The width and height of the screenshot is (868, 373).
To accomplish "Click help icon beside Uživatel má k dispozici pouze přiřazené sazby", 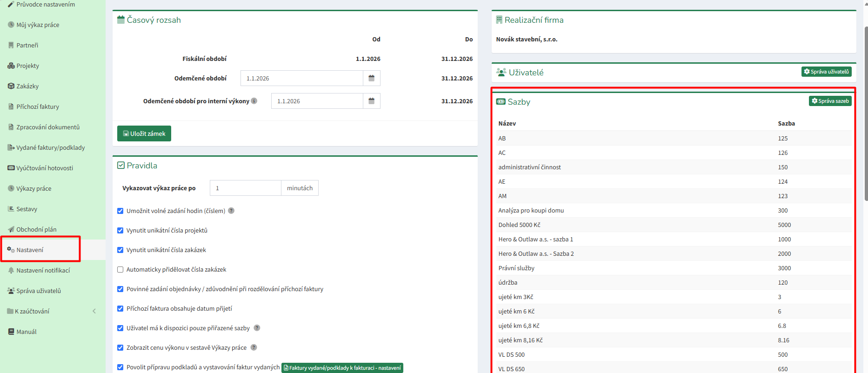I will point(257,328).
